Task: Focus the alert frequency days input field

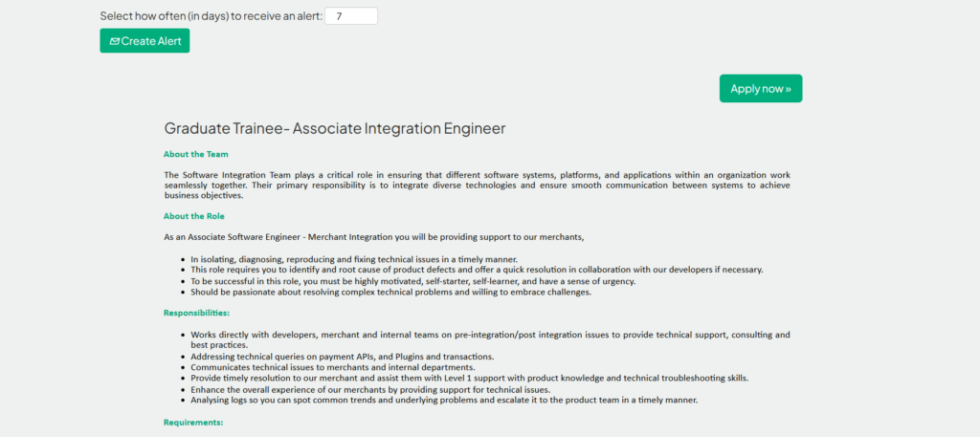Action: click(351, 16)
